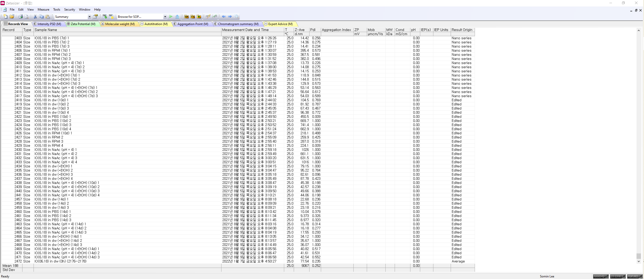
Task: Click the Print toolbar icon
Action: pyautogui.click(x=20, y=17)
